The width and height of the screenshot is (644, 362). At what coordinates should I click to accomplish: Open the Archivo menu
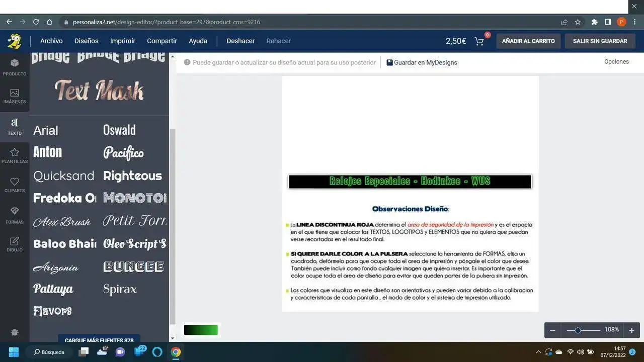click(51, 41)
